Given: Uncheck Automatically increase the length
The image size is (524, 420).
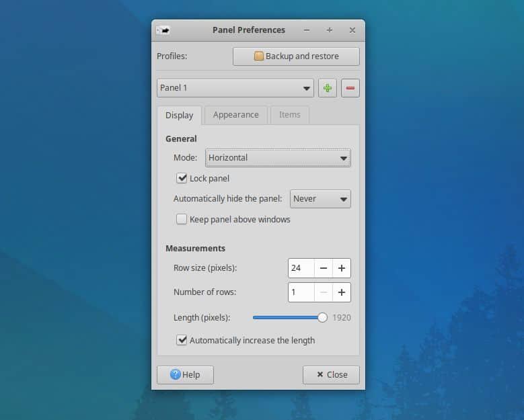Looking at the screenshot, I should [x=182, y=340].
